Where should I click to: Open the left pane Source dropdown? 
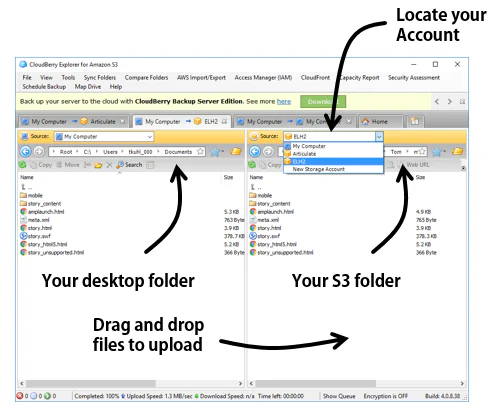click(104, 137)
